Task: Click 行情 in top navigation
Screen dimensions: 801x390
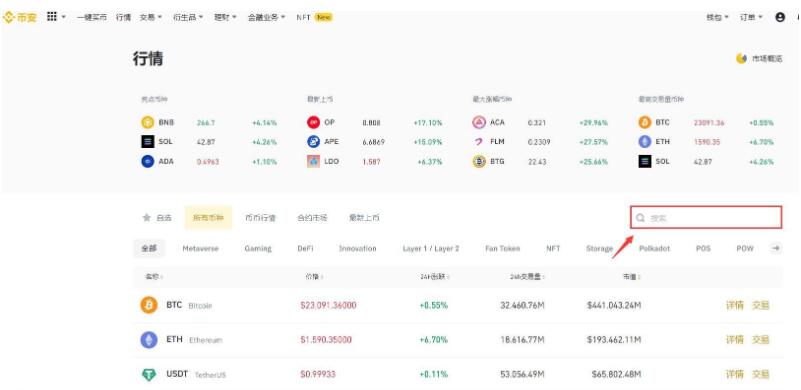Action: (x=123, y=17)
